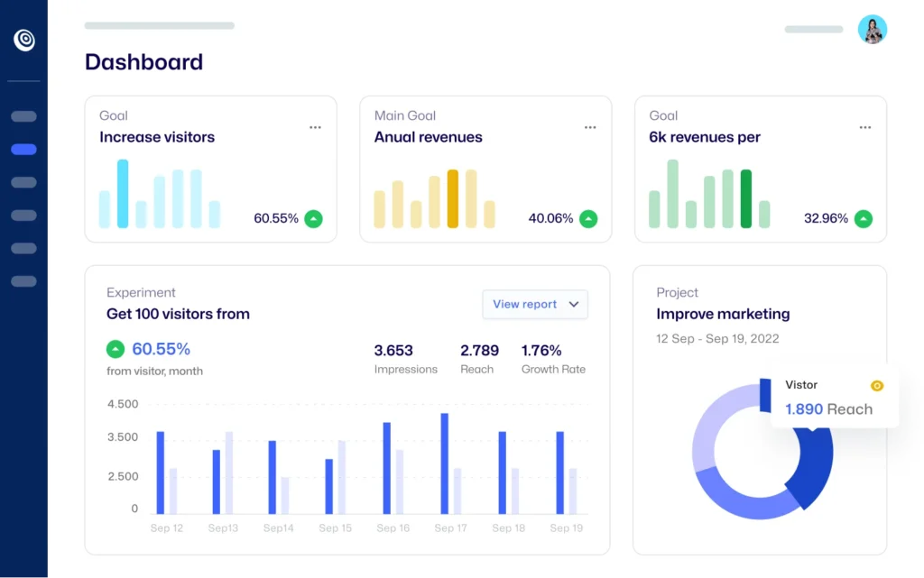The image size is (924, 578).
Task: Click green up arrow beside 60.55% on Increase visitors card
Action: coord(313,218)
